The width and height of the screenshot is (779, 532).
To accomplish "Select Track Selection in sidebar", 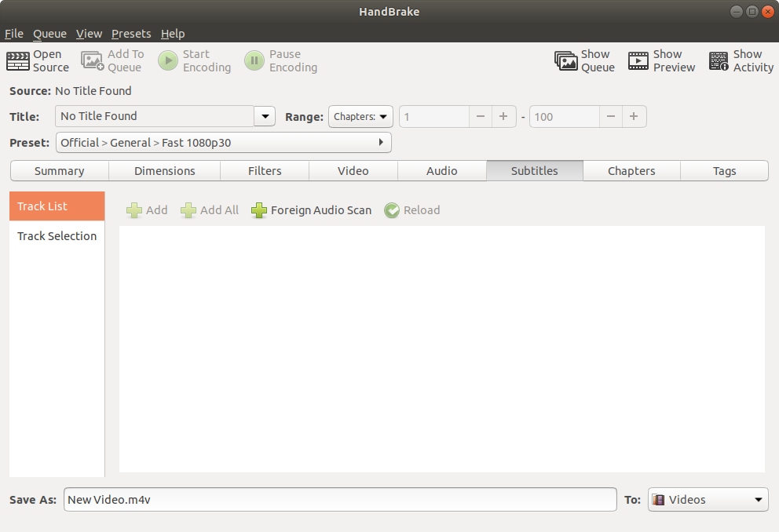I will coord(57,235).
